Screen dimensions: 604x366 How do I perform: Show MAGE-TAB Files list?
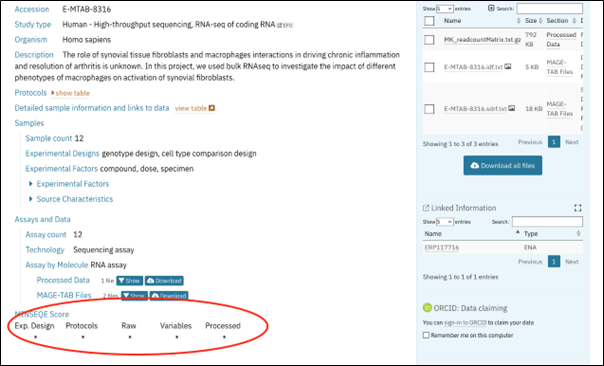pyautogui.click(x=134, y=296)
